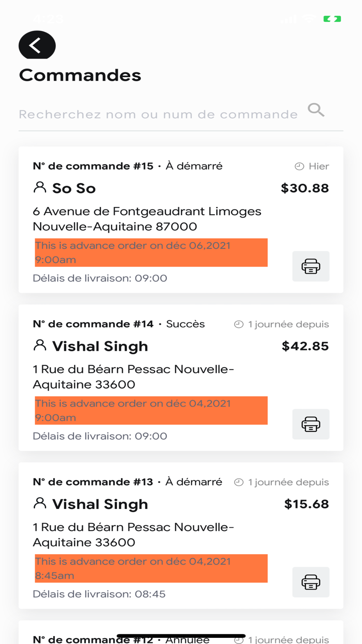The height and width of the screenshot is (644, 362).
Task: Tap the clock icon on order #13
Action: 239,482
